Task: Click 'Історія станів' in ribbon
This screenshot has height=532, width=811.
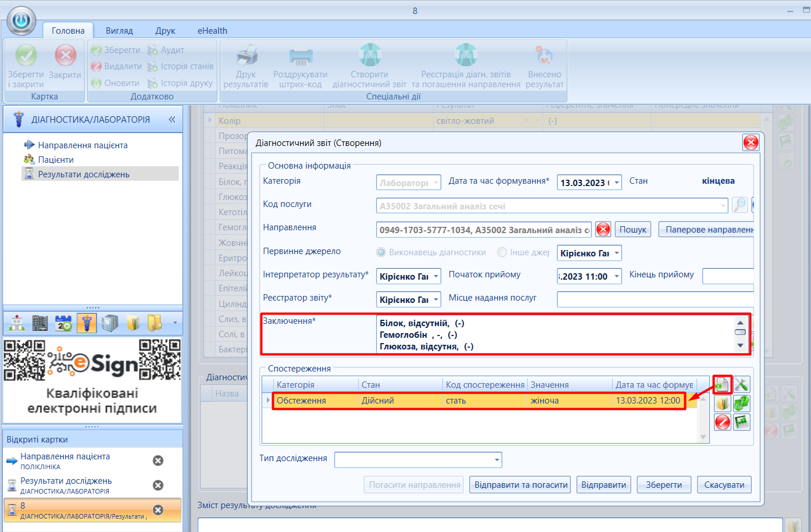Action: (x=180, y=66)
